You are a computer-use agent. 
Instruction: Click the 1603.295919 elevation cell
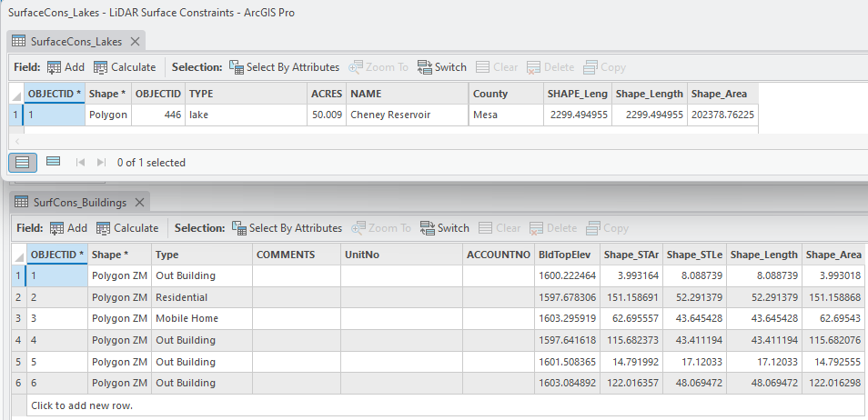567,319
